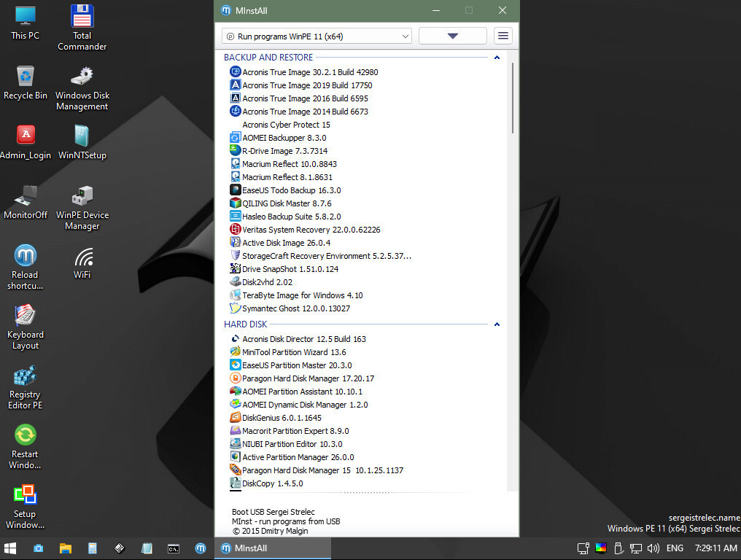Open the MInstAll hamburger menu
This screenshot has height=560, width=741.
(503, 36)
